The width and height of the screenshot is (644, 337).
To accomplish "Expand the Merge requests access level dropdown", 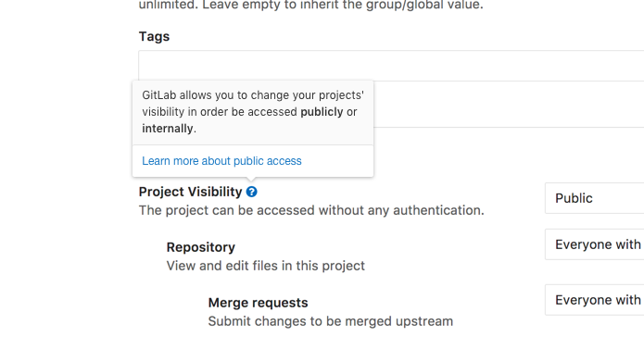I will pyautogui.click(x=594, y=300).
